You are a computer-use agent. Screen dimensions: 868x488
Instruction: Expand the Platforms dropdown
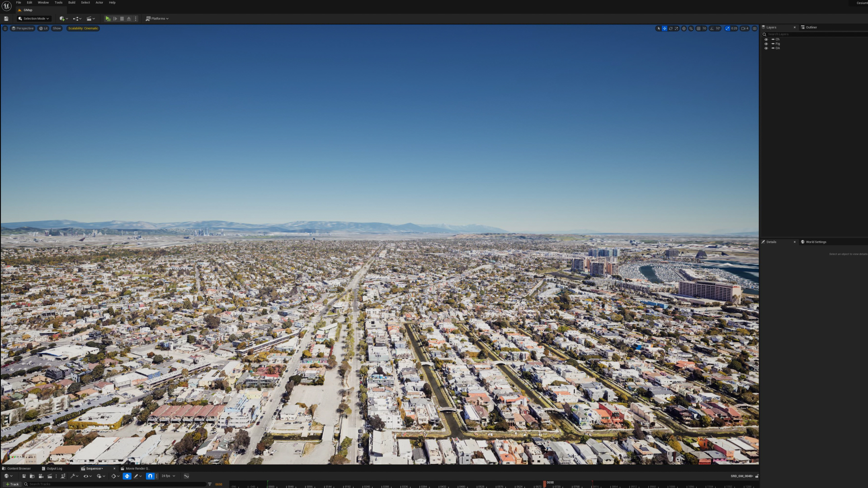157,19
